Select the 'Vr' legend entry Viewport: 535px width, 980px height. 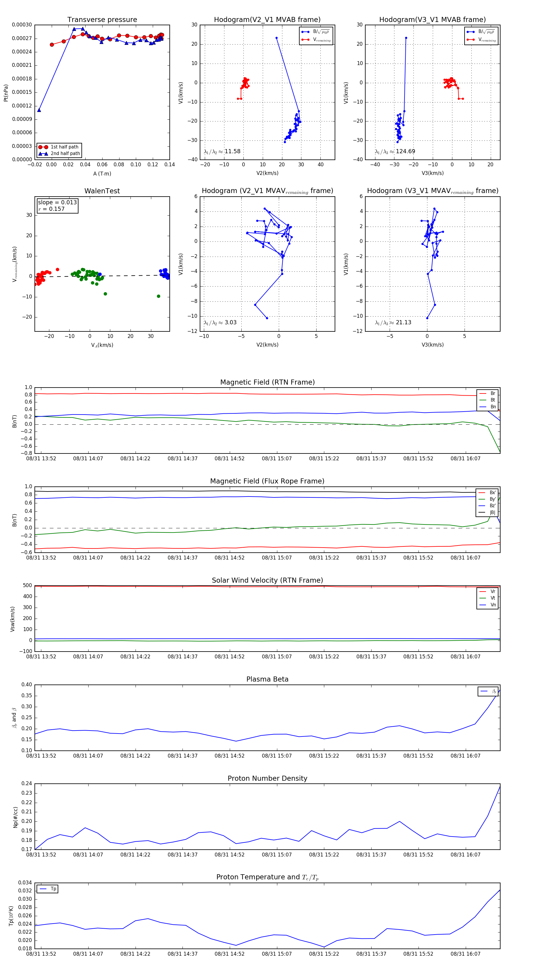click(x=487, y=592)
